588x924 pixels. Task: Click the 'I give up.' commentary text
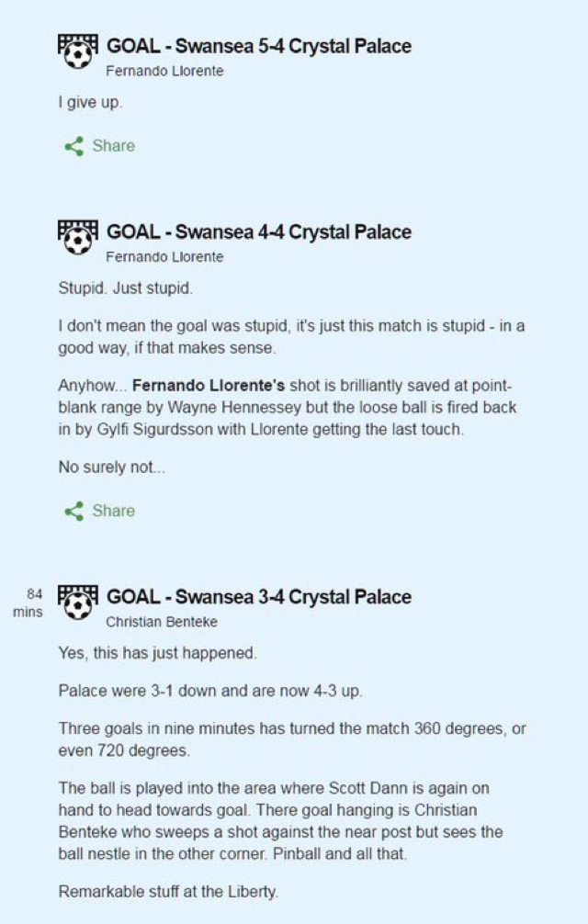coord(90,103)
